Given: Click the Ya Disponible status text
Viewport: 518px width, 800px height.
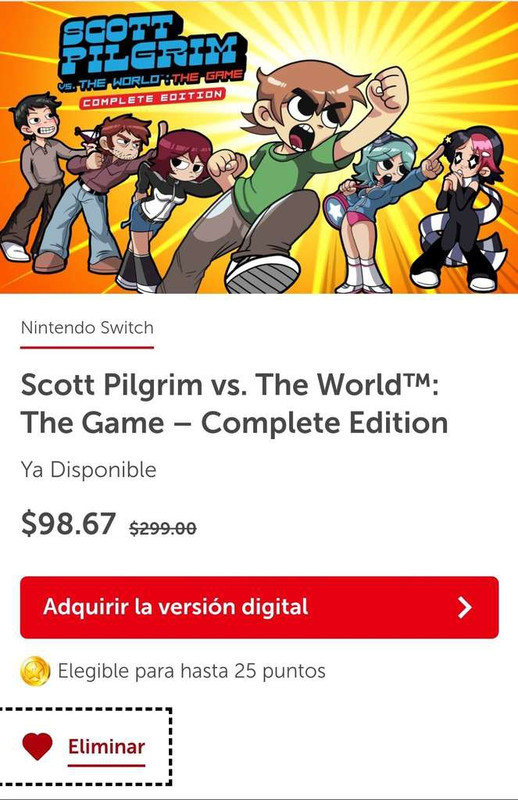Looking at the screenshot, I should (x=88, y=470).
